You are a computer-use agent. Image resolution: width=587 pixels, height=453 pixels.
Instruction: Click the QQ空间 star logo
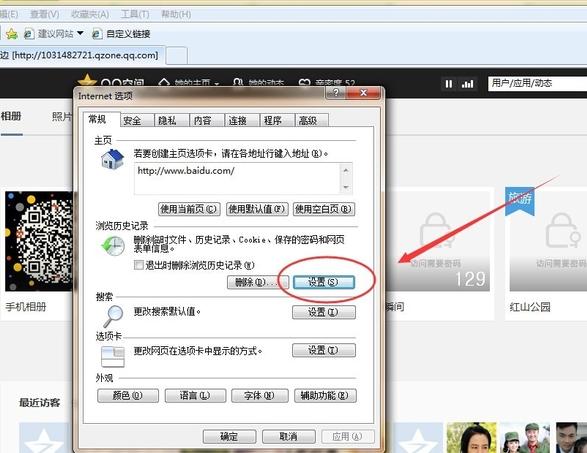tap(87, 80)
